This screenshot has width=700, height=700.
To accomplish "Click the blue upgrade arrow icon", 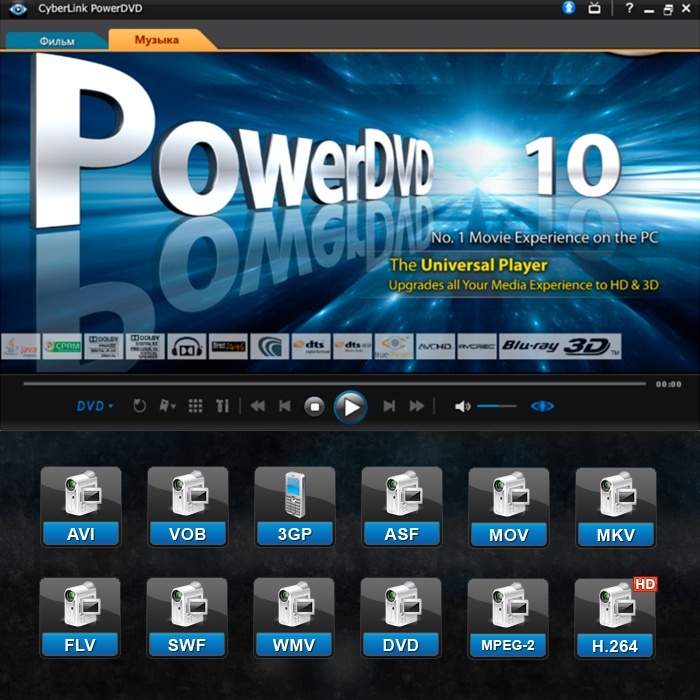I will (x=568, y=8).
